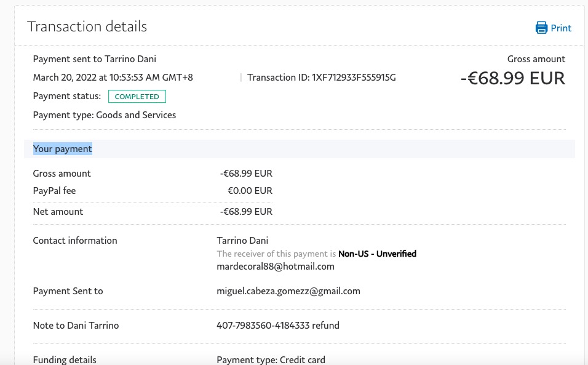Click the "Non-US - Unverified" receiver status
588x365 pixels.
(x=377, y=254)
